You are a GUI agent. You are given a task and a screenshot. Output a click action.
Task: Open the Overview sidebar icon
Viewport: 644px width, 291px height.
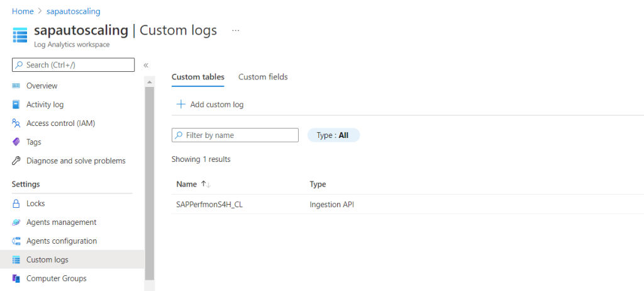tap(16, 86)
